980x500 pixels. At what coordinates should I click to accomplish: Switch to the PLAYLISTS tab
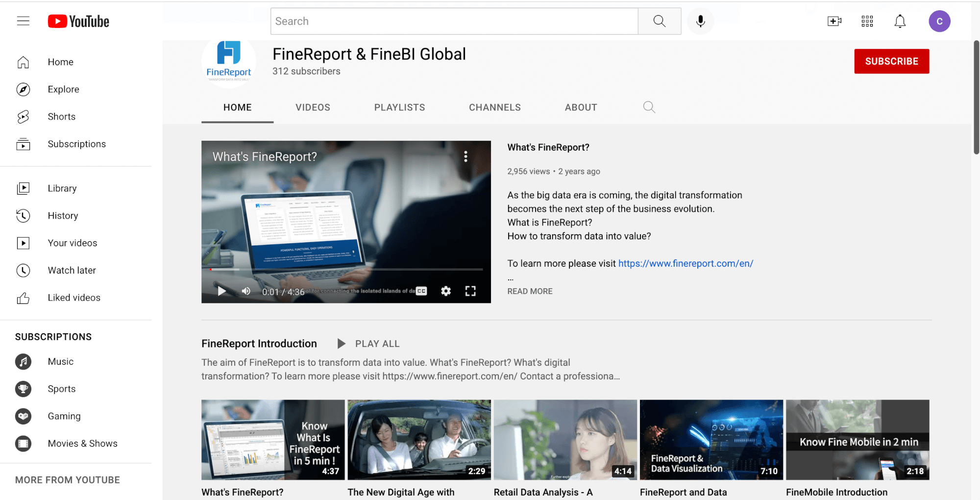[x=399, y=107]
